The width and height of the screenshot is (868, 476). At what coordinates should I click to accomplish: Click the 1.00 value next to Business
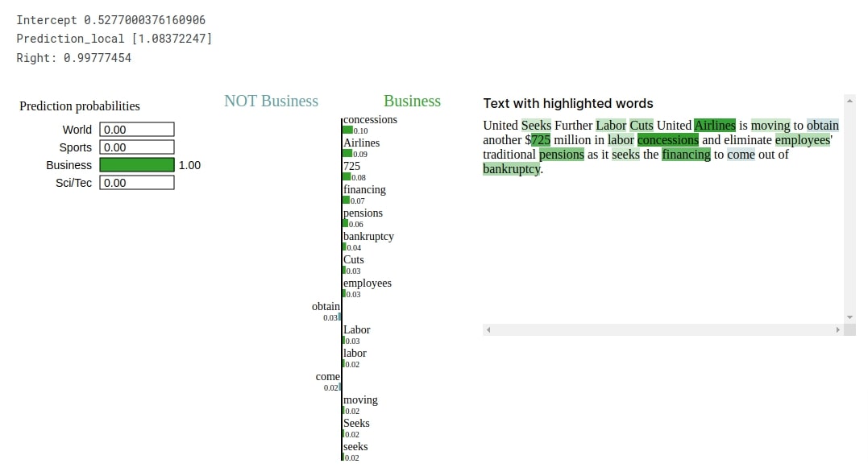point(190,165)
